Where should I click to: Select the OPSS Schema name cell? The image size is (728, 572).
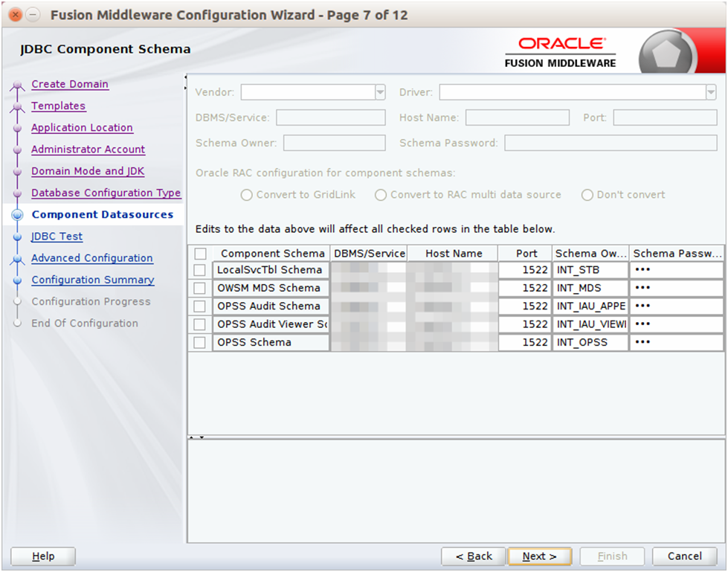[271, 343]
